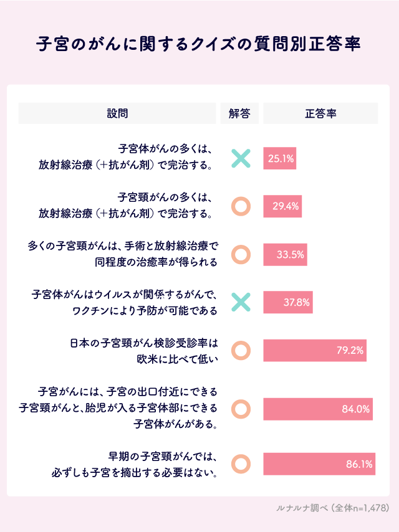Click the circle icon for the 79.2% row
The image size is (399, 532).
(241, 350)
